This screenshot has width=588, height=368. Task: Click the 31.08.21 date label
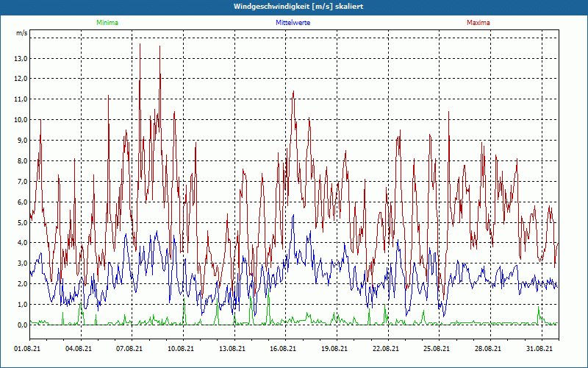(539, 349)
